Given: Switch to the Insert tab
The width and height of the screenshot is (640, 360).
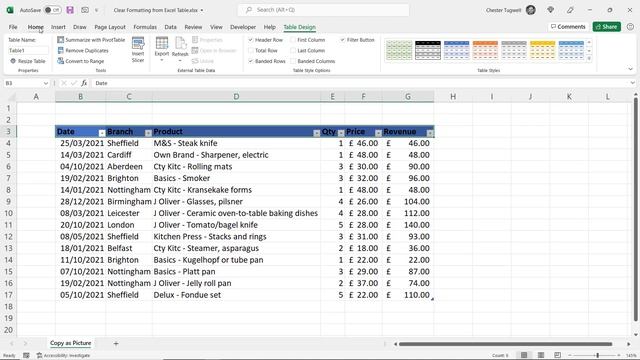Looking at the screenshot, I should (x=58, y=27).
